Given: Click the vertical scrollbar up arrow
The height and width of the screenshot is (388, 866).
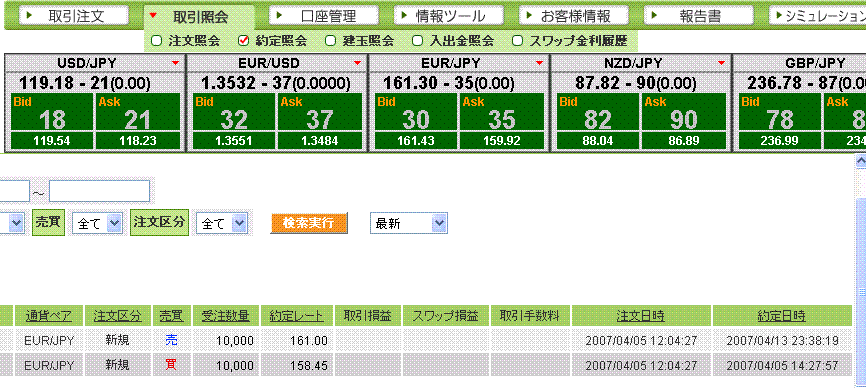Looking at the screenshot, I should coord(860,161).
